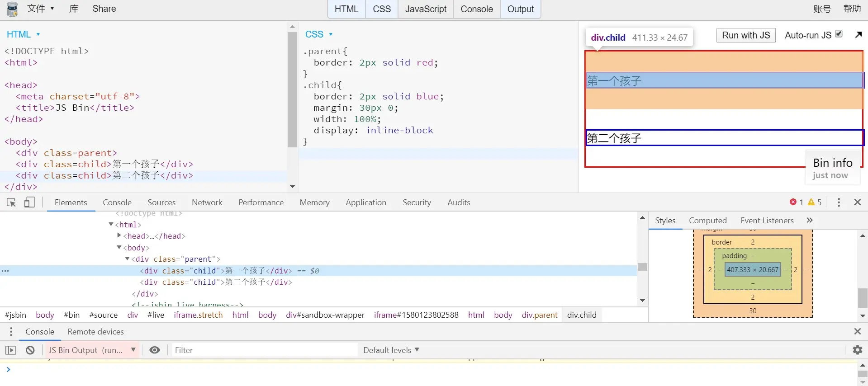Open the Event Listeners tab
Screen dimensions: 868x386
(767, 221)
